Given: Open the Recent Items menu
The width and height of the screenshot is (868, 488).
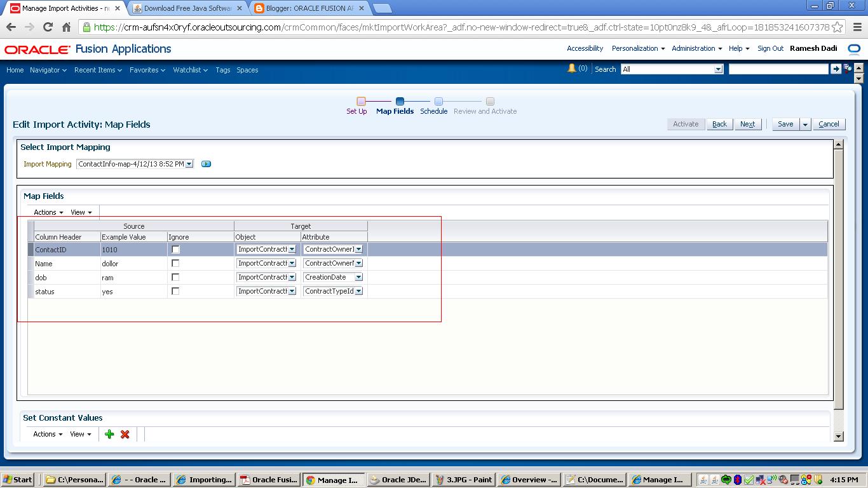Looking at the screenshot, I should click(x=98, y=70).
